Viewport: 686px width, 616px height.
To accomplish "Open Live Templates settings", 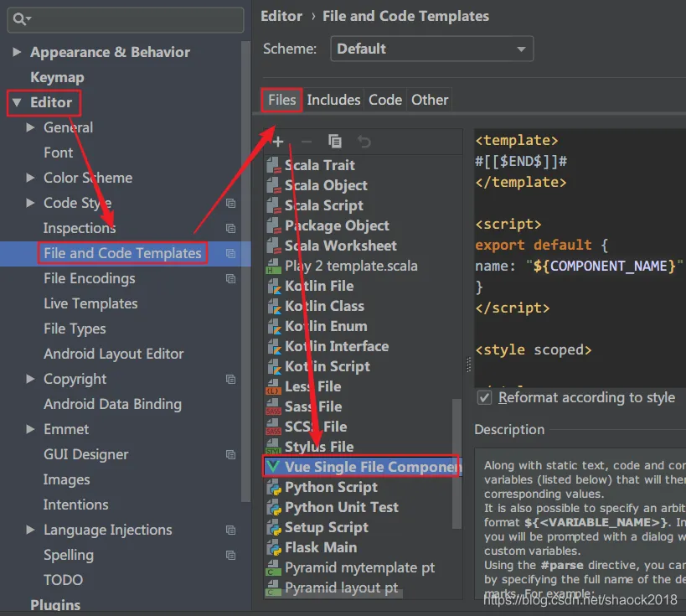I will [x=90, y=304].
